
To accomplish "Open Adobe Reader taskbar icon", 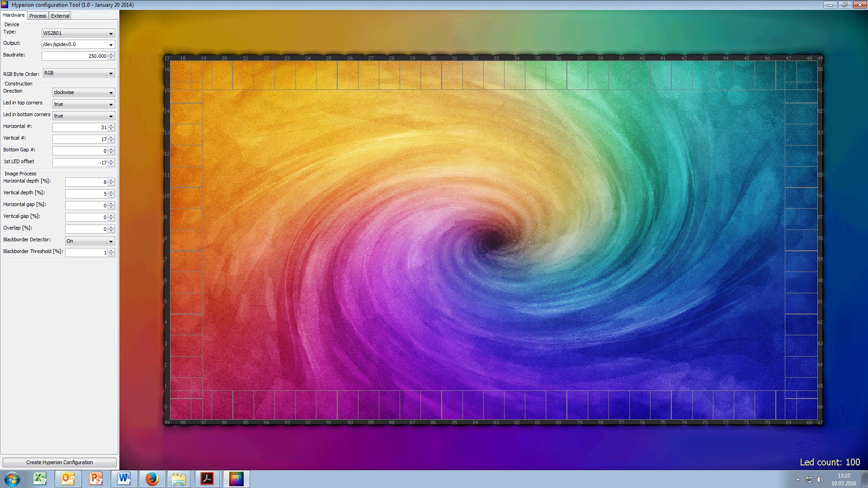I will click(x=207, y=479).
